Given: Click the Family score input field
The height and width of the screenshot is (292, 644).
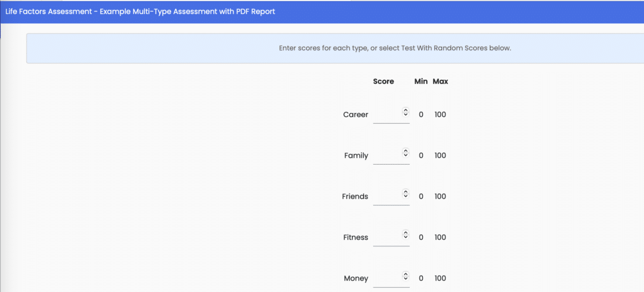Looking at the screenshot, I should (391, 156).
